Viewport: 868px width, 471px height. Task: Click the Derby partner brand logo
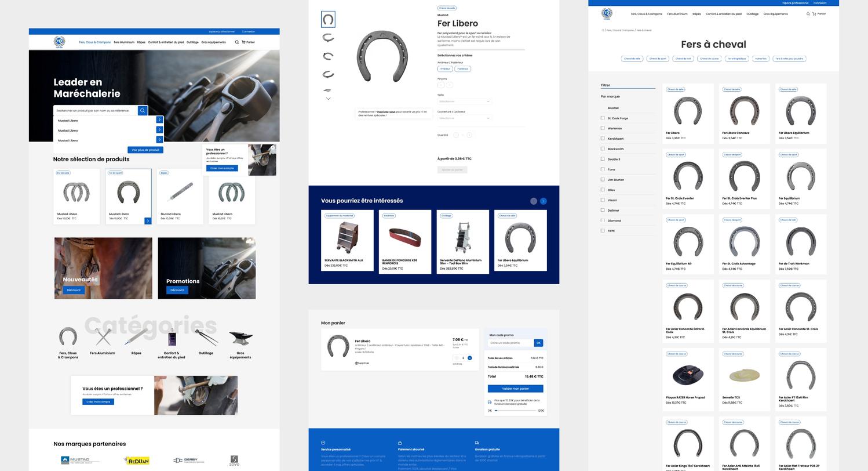coord(189,461)
